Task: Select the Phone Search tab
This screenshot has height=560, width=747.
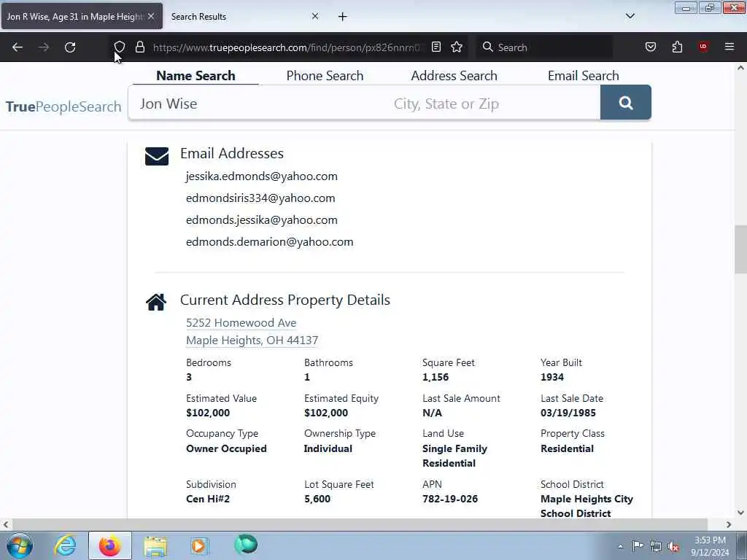Action: coord(325,76)
